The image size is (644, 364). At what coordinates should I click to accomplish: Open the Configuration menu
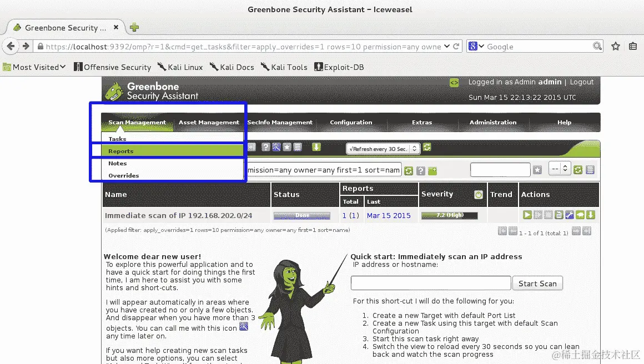pyautogui.click(x=351, y=122)
